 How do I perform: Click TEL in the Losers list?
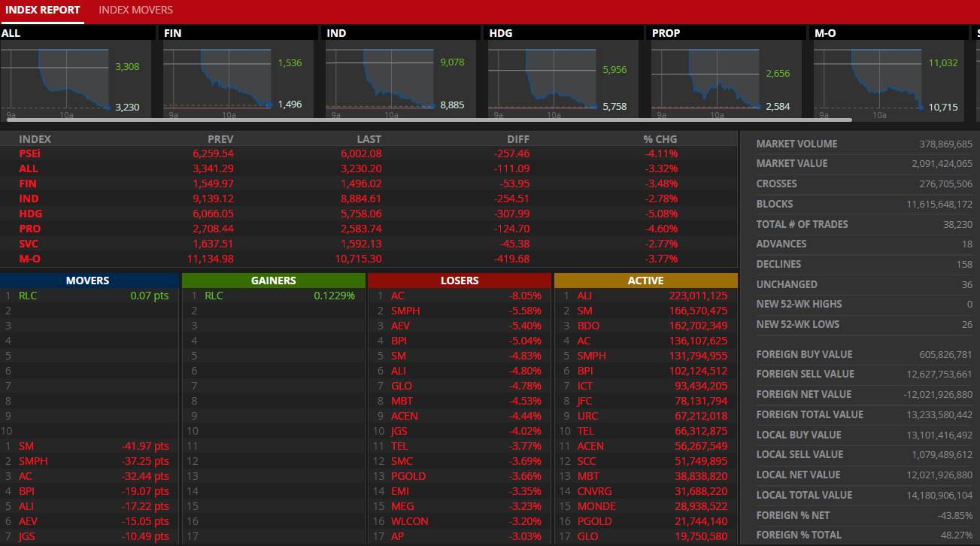click(x=399, y=446)
